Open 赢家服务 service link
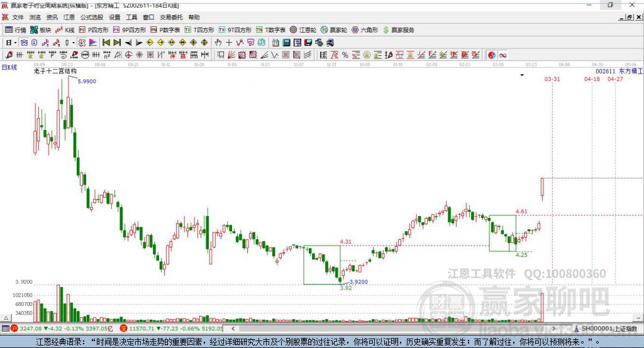Screen dimensions: 644x348 pyautogui.click(x=398, y=30)
